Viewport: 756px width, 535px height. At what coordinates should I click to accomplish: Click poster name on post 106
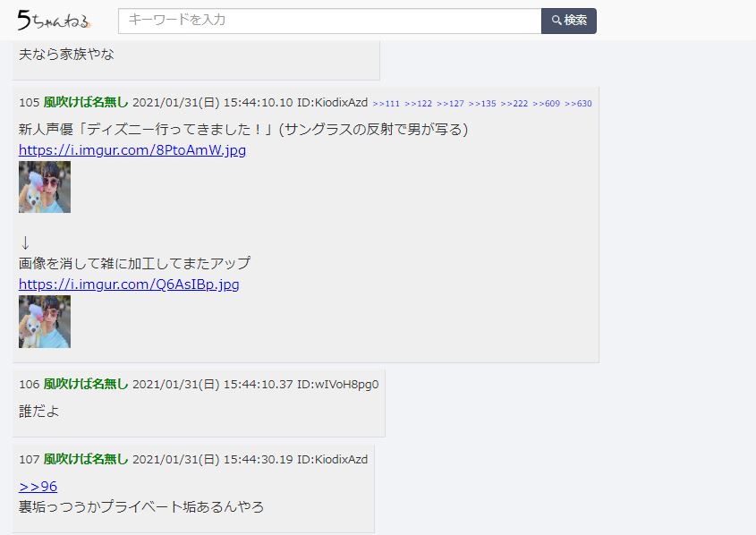click(86, 384)
